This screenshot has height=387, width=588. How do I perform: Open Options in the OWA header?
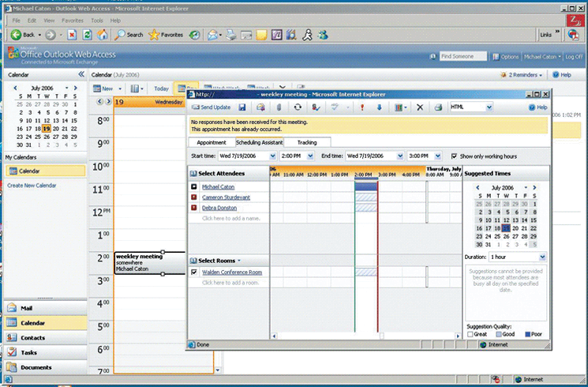506,57
